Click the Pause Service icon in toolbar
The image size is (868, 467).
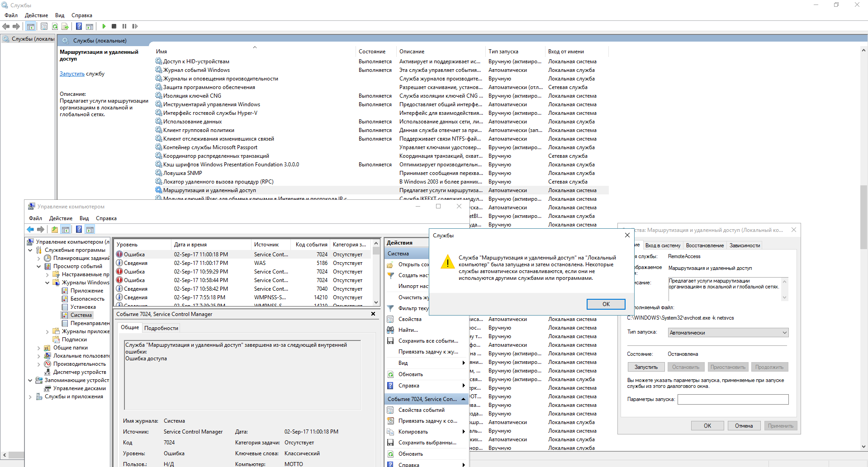click(124, 26)
